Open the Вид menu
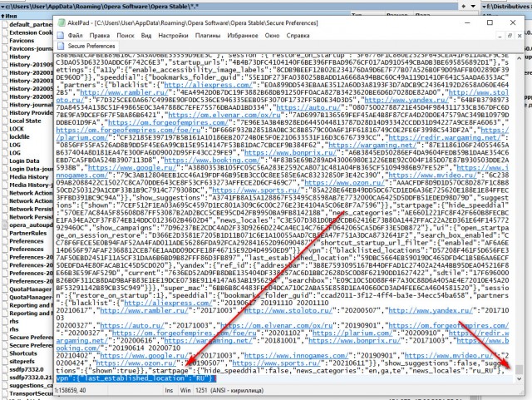Viewport: 532px width, 400px height. (146, 35)
